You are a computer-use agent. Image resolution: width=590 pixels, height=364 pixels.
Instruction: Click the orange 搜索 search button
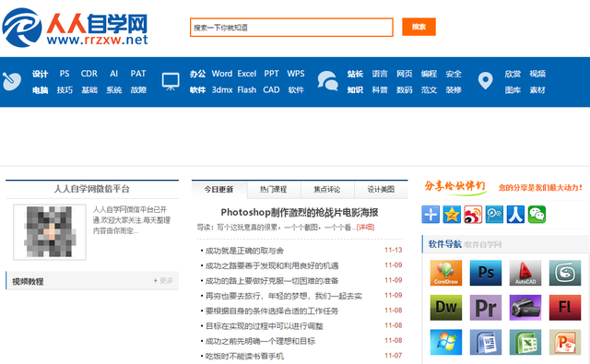[419, 27]
